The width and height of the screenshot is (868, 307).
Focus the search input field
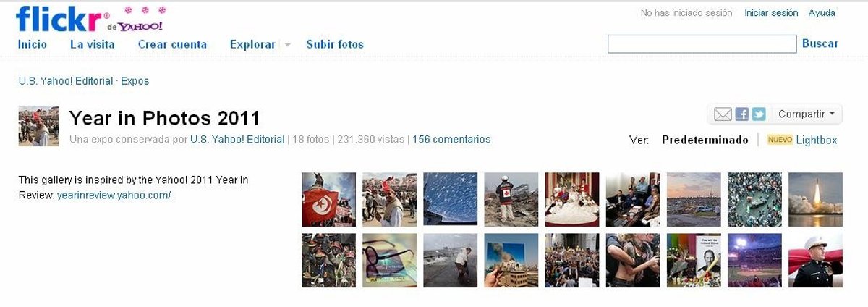[x=702, y=44]
